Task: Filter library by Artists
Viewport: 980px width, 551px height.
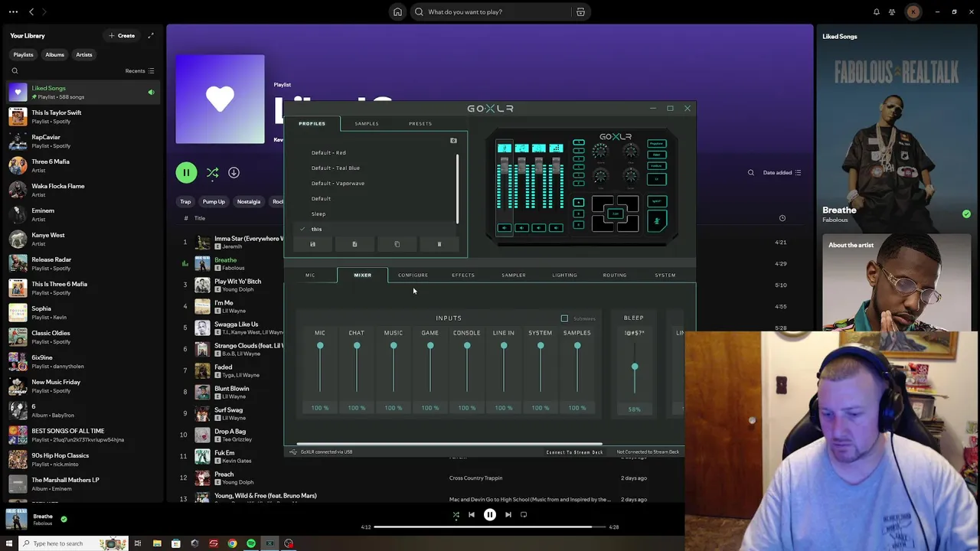Action: 84,54
